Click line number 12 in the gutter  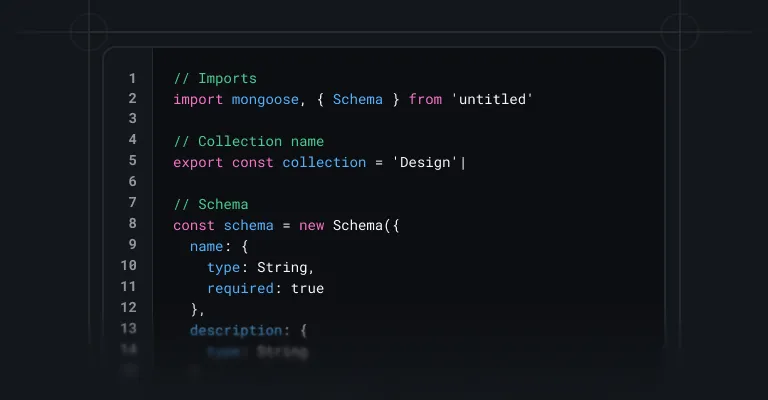128,307
